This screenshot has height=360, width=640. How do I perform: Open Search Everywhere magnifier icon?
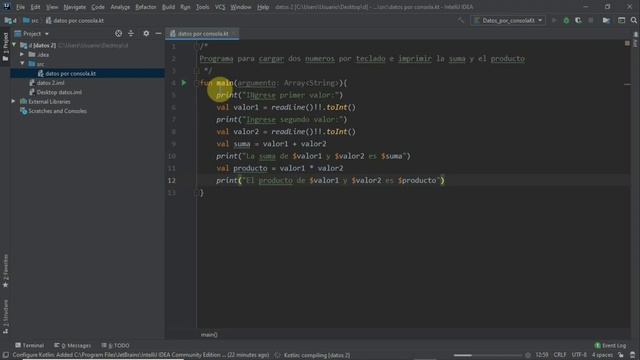tap(633, 20)
